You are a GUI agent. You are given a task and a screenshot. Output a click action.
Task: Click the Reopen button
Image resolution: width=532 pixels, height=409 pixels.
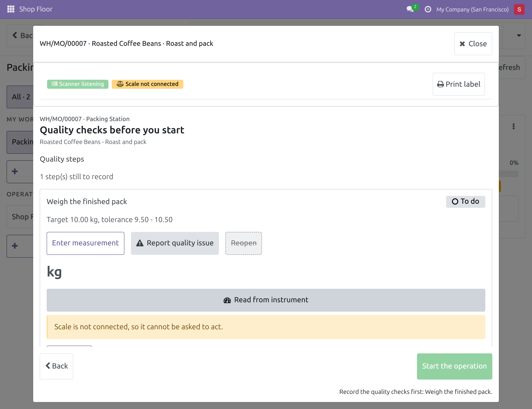point(243,243)
